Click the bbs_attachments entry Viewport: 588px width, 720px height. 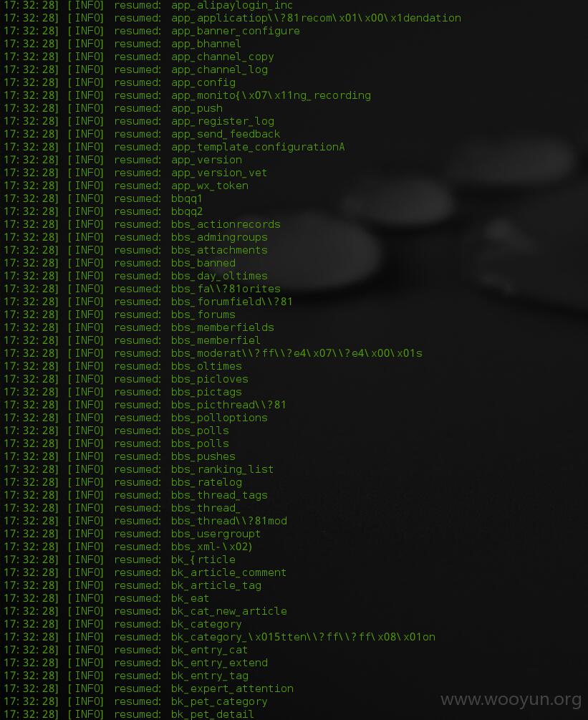point(219,250)
